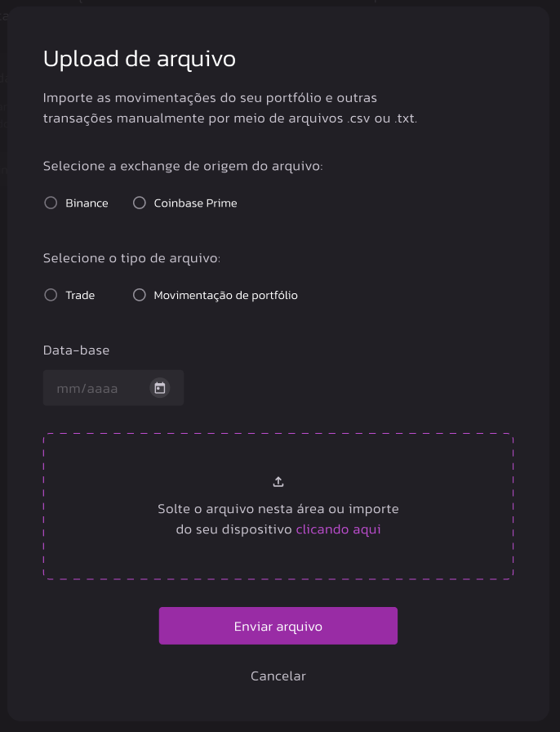
Task: Click the small calendar icon beside mm/aaaa
Action: pyautogui.click(x=160, y=387)
